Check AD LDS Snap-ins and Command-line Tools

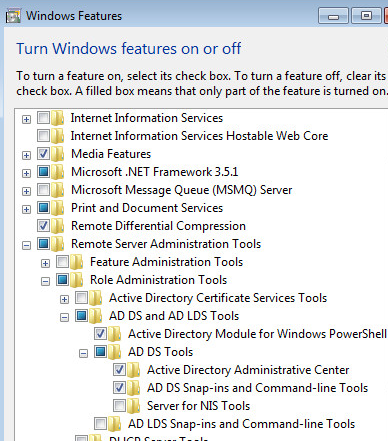coord(100,424)
